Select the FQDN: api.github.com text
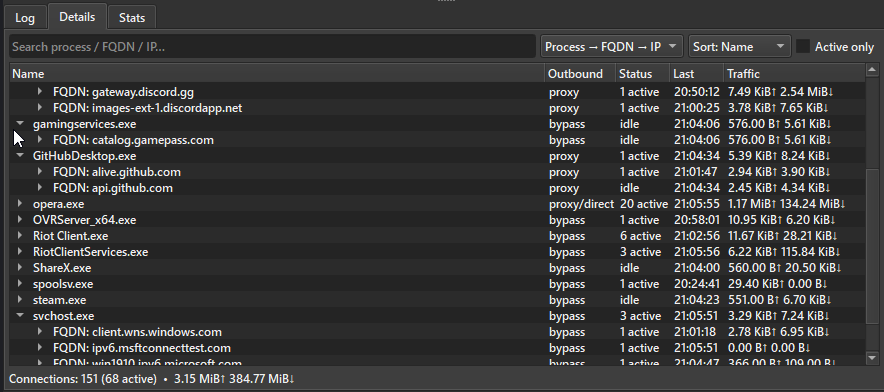884x392 pixels. (x=113, y=187)
